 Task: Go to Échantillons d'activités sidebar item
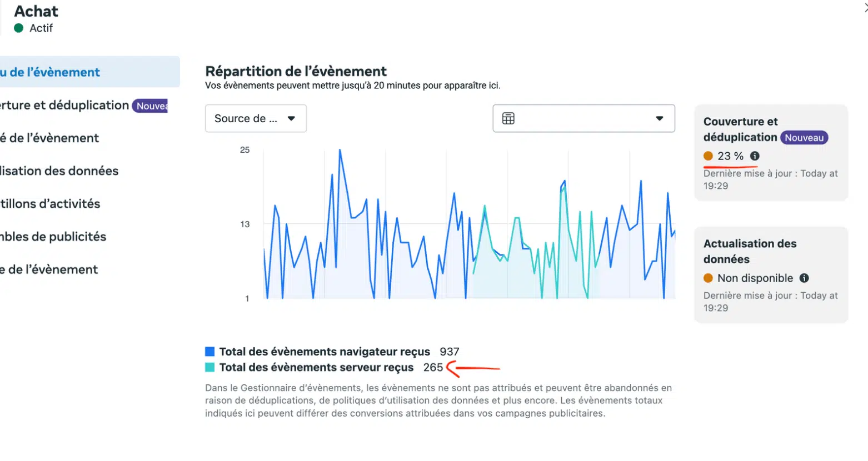click(51, 204)
